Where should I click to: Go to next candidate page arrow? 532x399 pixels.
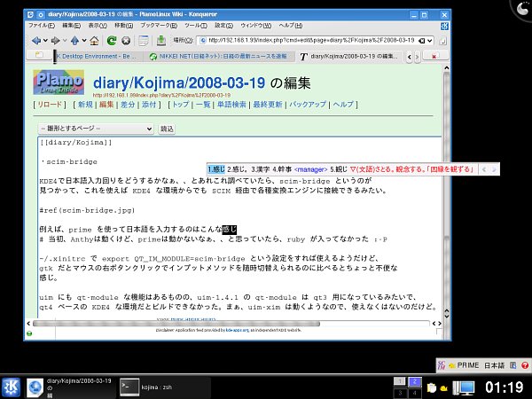[x=494, y=169]
